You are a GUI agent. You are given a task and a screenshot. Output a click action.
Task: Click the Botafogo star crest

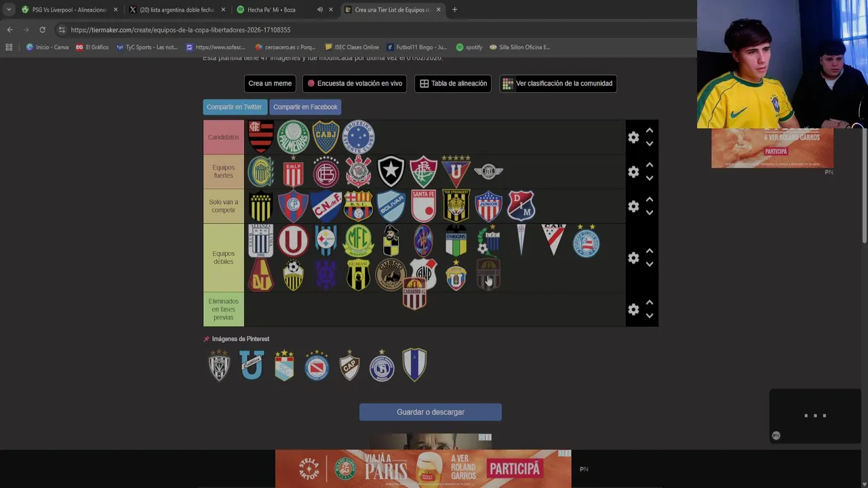(x=391, y=171)
